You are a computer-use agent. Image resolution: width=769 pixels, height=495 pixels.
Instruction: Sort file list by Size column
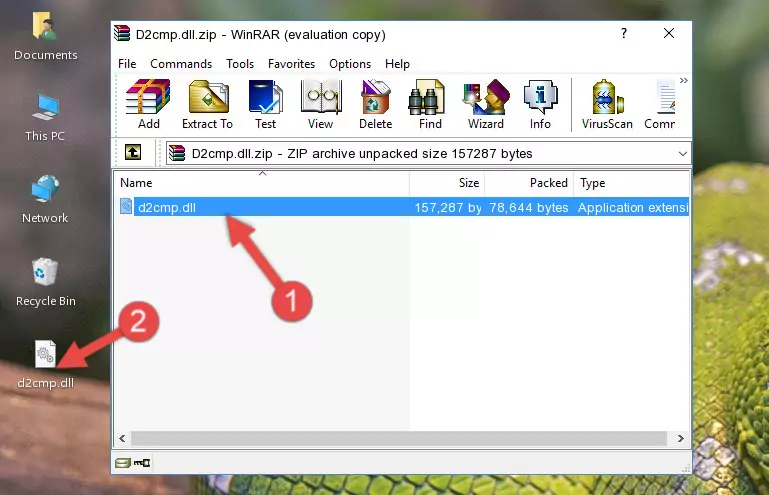coord(447,183)
